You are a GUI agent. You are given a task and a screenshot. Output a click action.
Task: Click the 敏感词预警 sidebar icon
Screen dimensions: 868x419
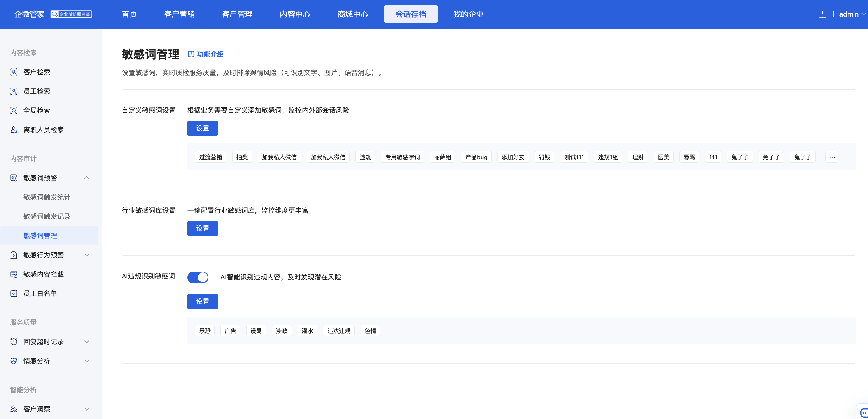[x=14, y=178]
